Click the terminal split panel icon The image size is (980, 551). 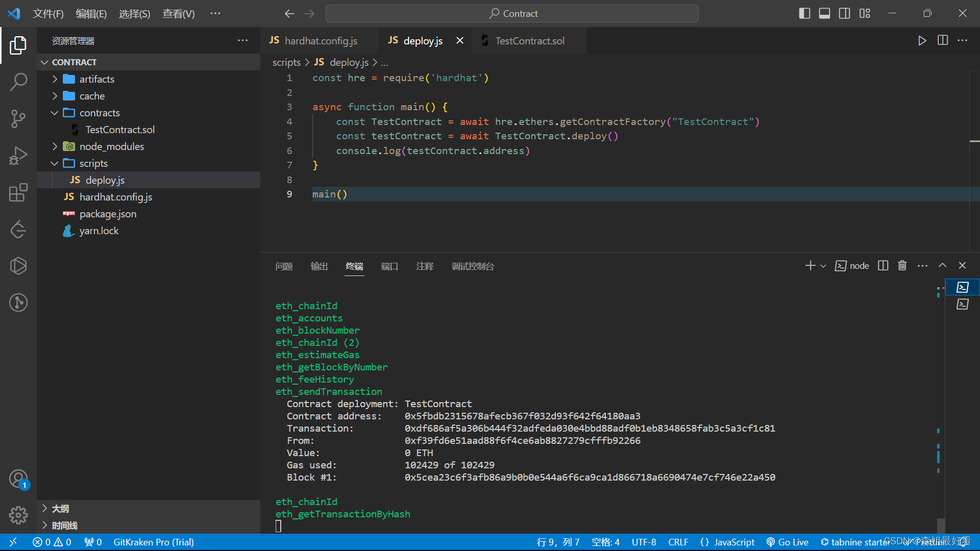[883, 265]
